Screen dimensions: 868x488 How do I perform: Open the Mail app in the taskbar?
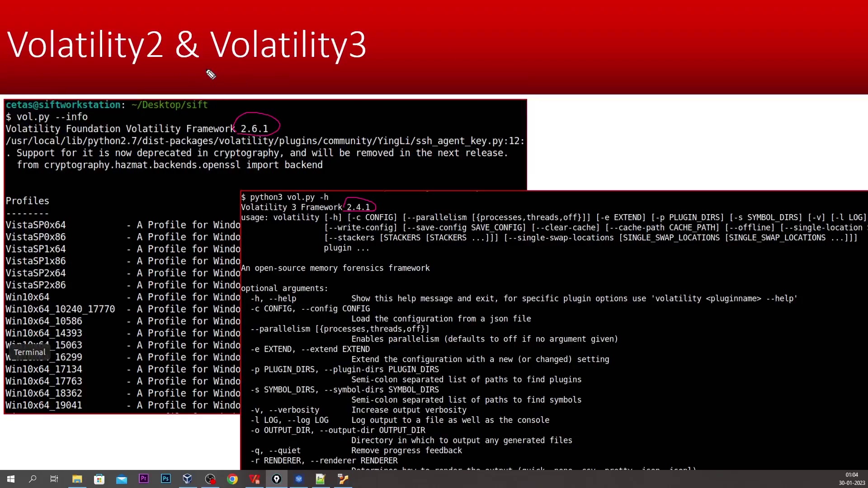click(x=121, y=479)
